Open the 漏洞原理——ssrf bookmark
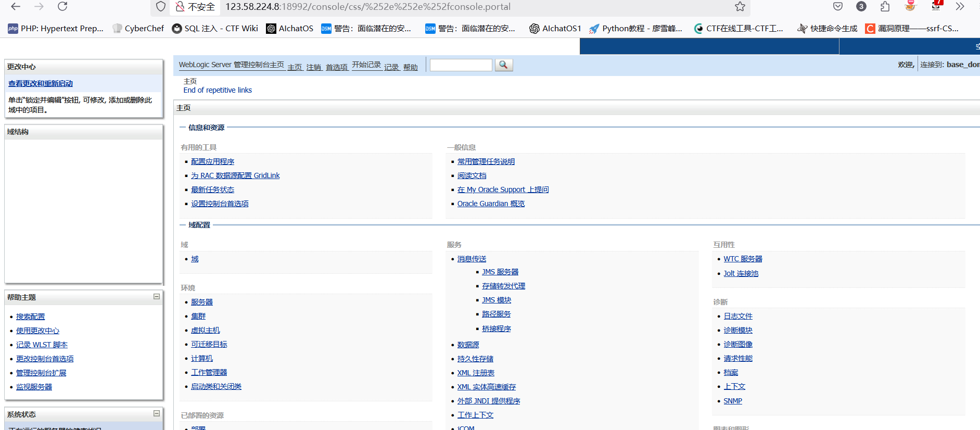The height and width of the screenshot is (430, 980). (x=912, y=29)
